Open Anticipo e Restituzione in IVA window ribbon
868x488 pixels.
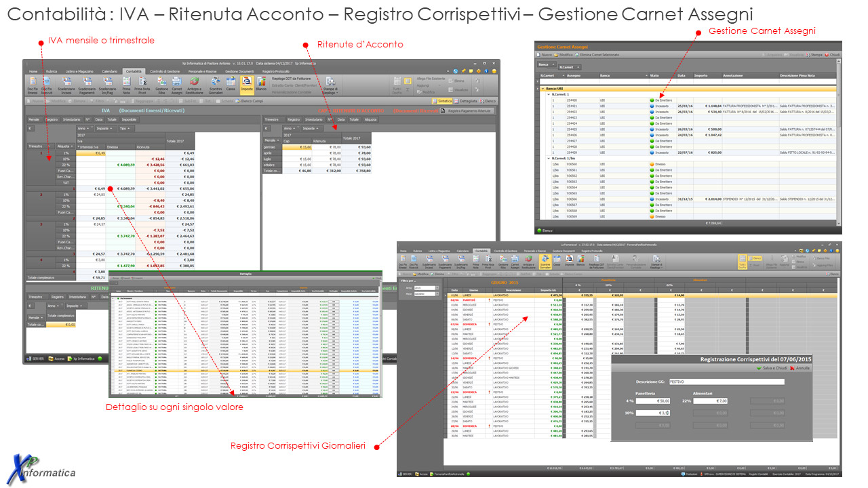[x=194, y=85]
